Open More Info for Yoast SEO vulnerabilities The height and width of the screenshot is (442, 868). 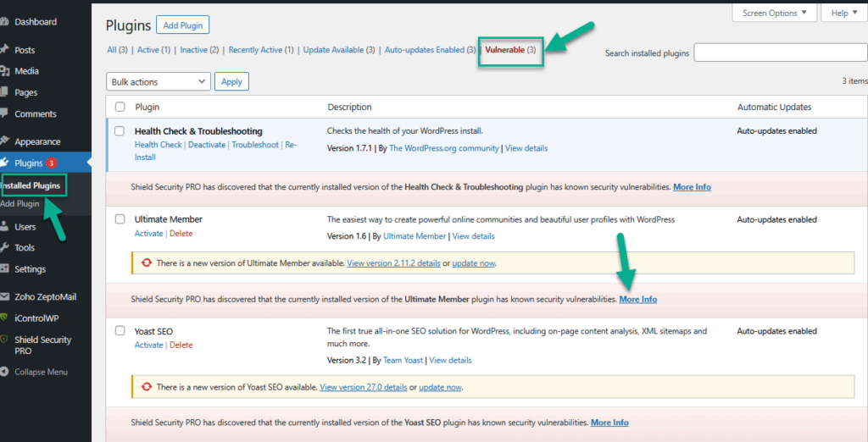(609, 423)
